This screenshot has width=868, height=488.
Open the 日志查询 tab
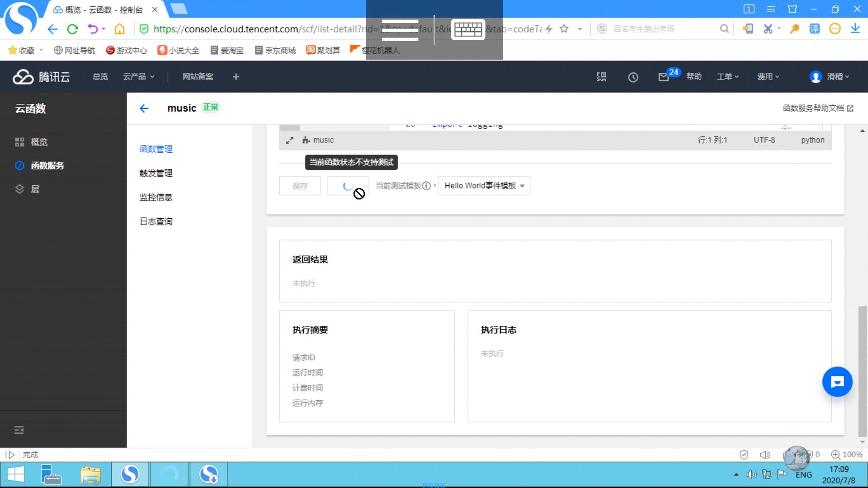(x=156, y=221)
